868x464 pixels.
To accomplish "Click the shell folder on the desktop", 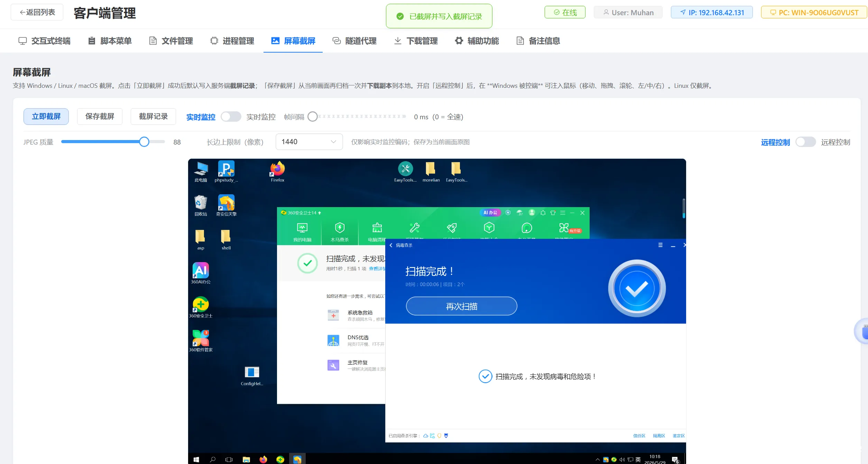I will pyautogui.click(x=226, y=239).
